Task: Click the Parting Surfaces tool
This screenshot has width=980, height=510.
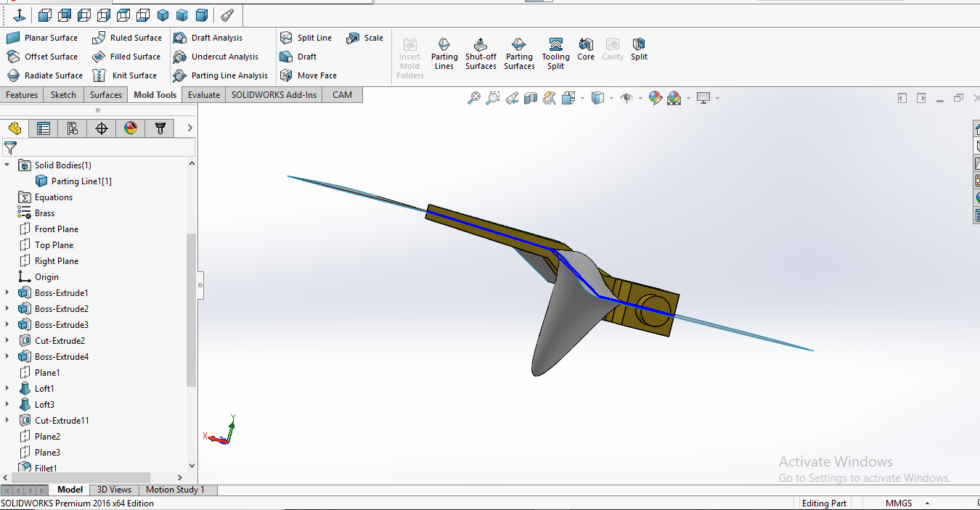Action: [519, 54]
